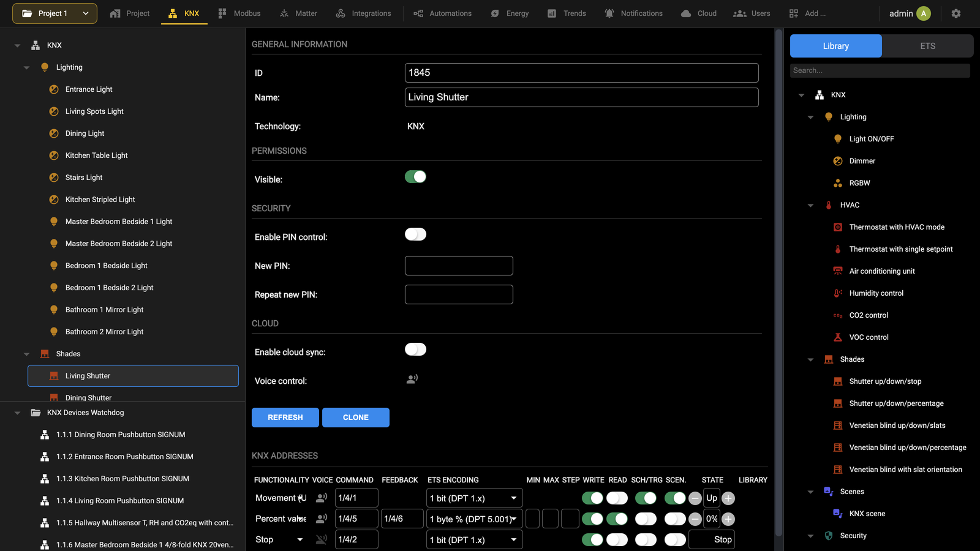Screen dimensions: 980x551
Task: Select Dimmer icon in library
Action: (x=838, y=161)
